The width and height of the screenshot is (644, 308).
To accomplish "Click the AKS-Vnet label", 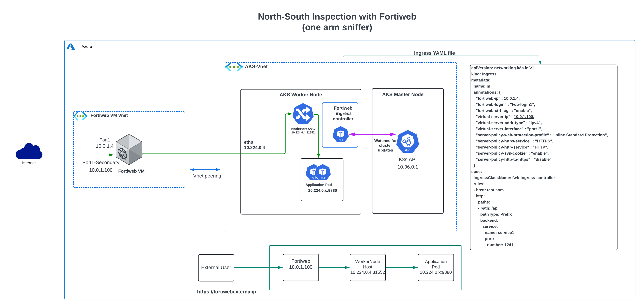I will point(256,67).
